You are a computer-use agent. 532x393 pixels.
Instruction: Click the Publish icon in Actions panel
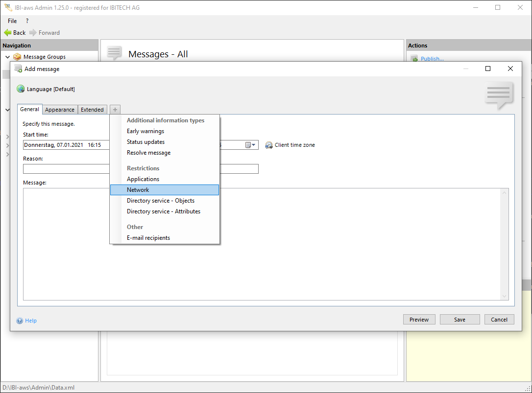coord(414,59)
